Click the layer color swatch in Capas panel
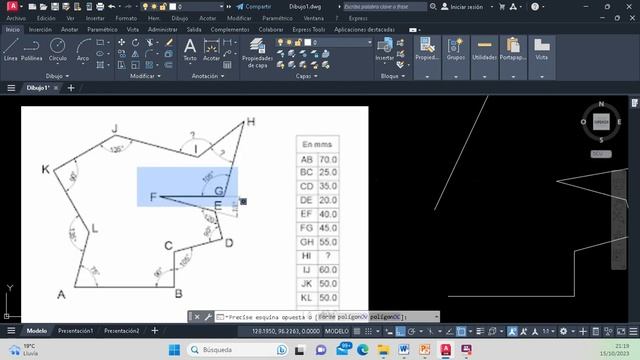The height and width of the screenshot is (360, 640). tap(308, 42)
